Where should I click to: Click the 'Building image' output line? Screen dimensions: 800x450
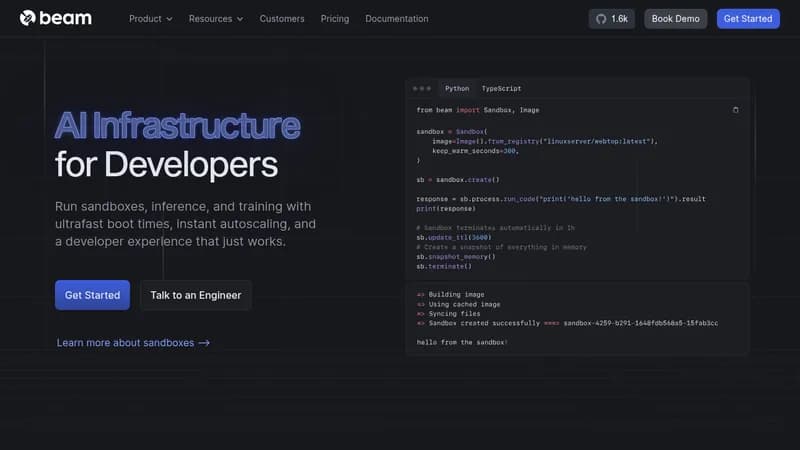(x=451, y=294)
